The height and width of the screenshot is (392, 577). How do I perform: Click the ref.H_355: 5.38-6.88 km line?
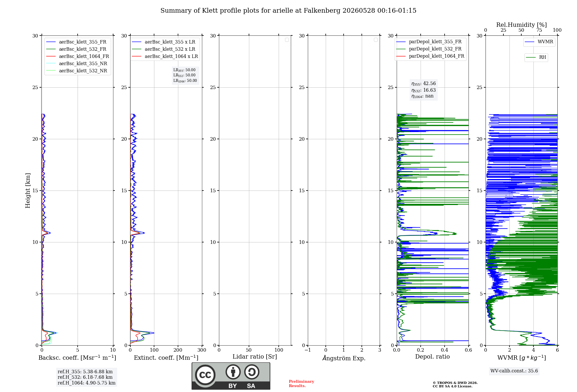(x=85, y=372)
